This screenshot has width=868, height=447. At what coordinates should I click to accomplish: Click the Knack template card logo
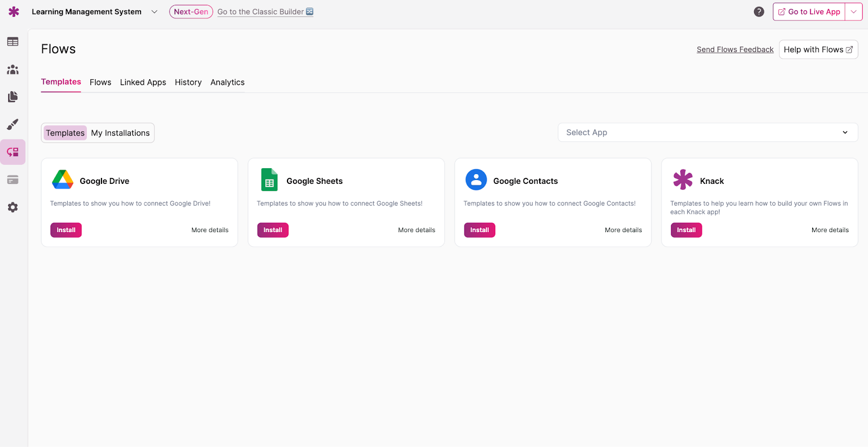coord(683,180)
